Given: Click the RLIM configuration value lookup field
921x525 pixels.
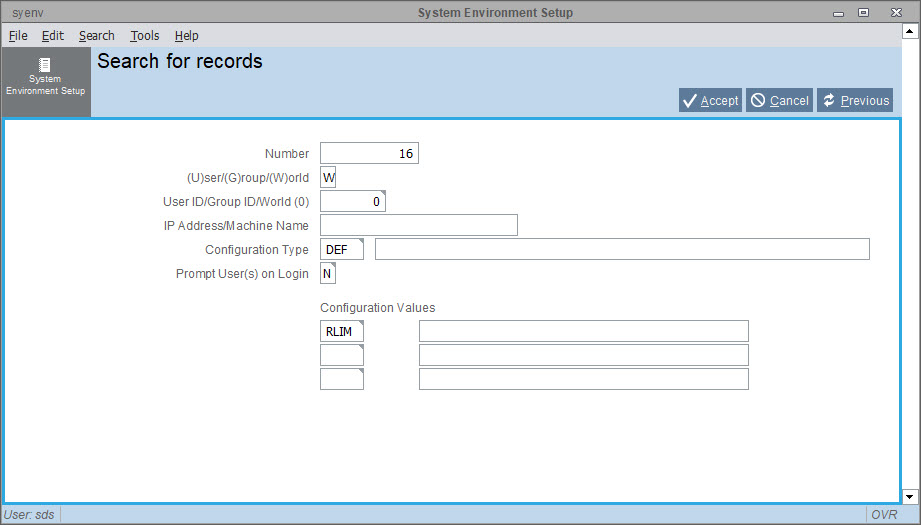Looking at the screenshot, I should click(x=342, y=331).
